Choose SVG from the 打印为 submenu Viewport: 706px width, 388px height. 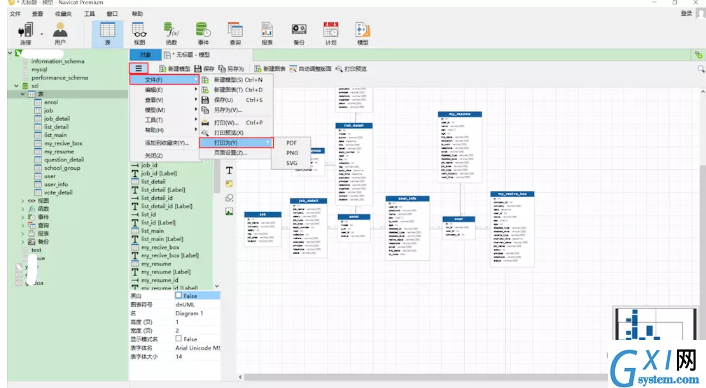click(x=291, y=163)
